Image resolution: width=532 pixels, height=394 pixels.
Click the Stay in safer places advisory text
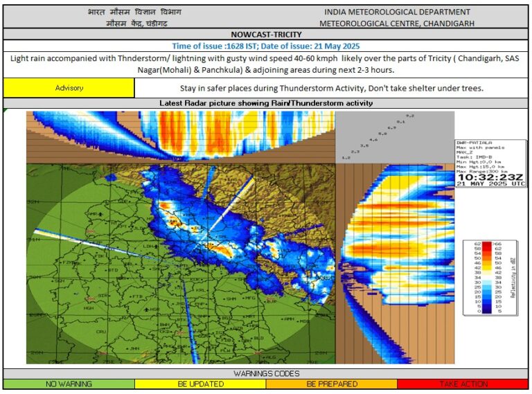tap(332, 88)
